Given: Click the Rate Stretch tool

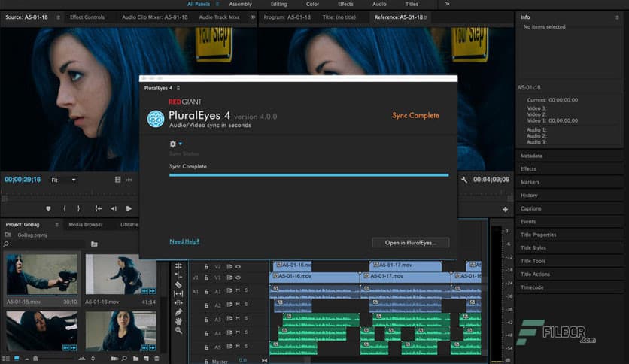Looking at the screenshot, I should tap(178, 275).
